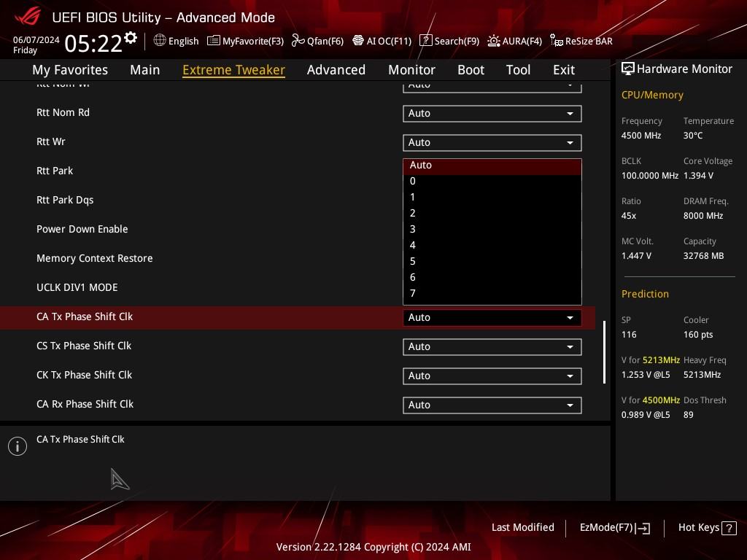
Task: Expand the Rtt Nom Rd dropdown
Action: click(492, 113)
